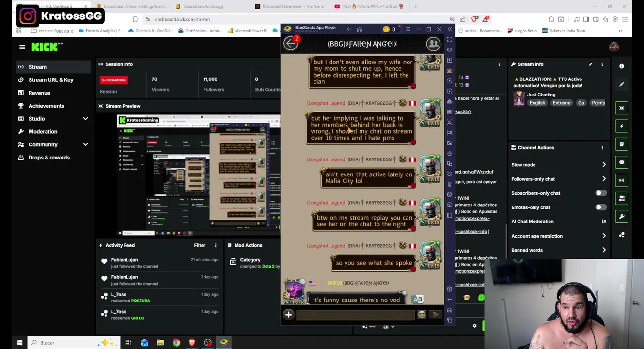
Task: Click the focus frame icon in right toolbar
Action: pyautogui.click(x=622, y=108)
